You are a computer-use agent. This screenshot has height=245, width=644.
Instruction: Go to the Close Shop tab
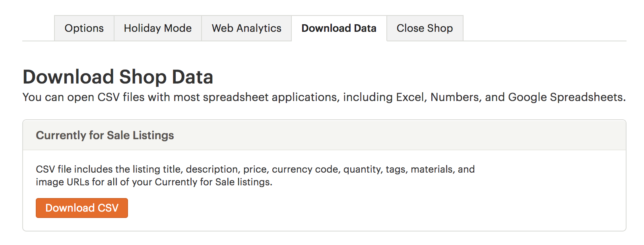tap(425, 28)
